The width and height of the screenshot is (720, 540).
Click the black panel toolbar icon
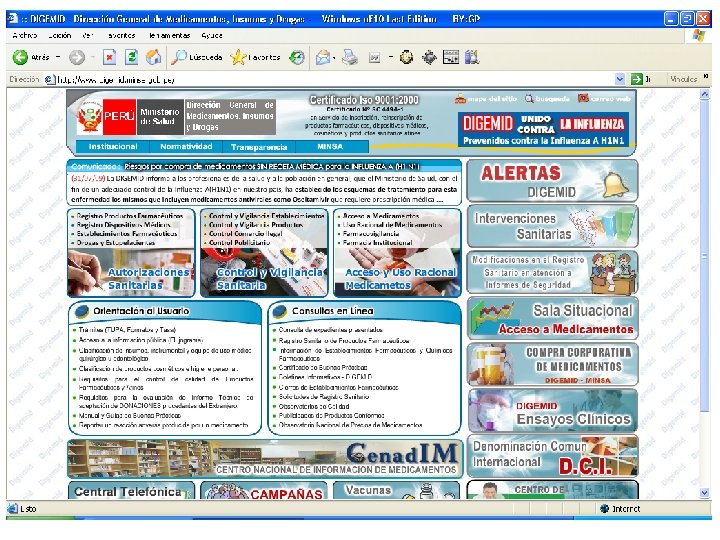pyautogui.click(x=450, y=57)
